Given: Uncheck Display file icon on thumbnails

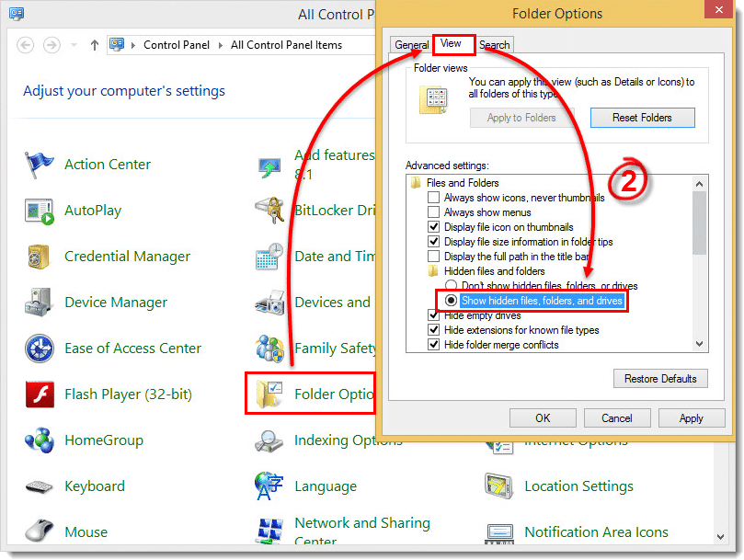Looking at the screenshot, I should pos(433,227).
